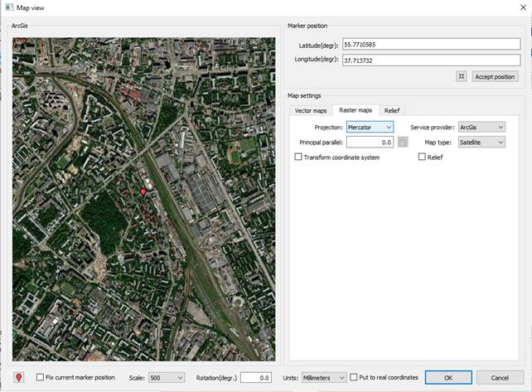Open the Scale dropdown set to 500
The image size is (532, 392).
click(x=167, y=377)
